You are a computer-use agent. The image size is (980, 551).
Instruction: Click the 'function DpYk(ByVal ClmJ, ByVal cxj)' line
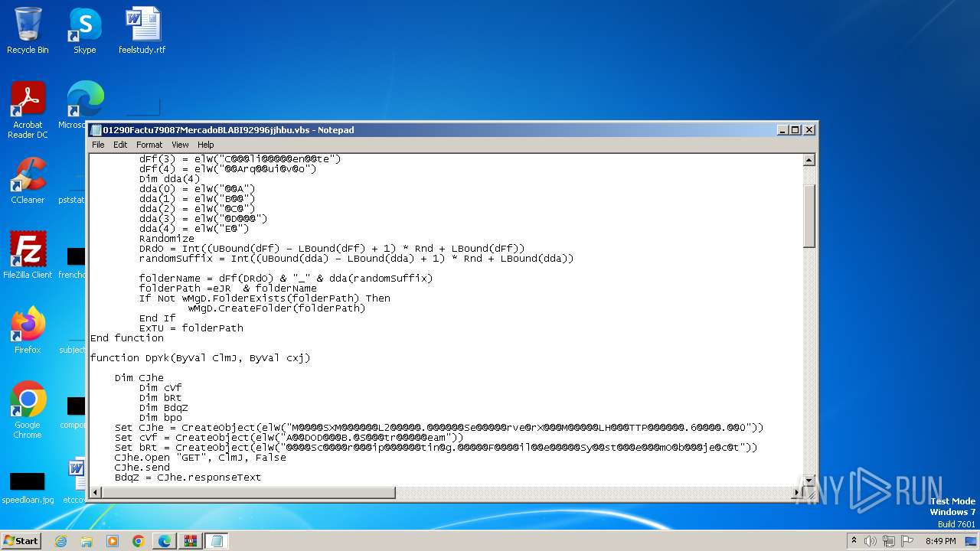200,358
